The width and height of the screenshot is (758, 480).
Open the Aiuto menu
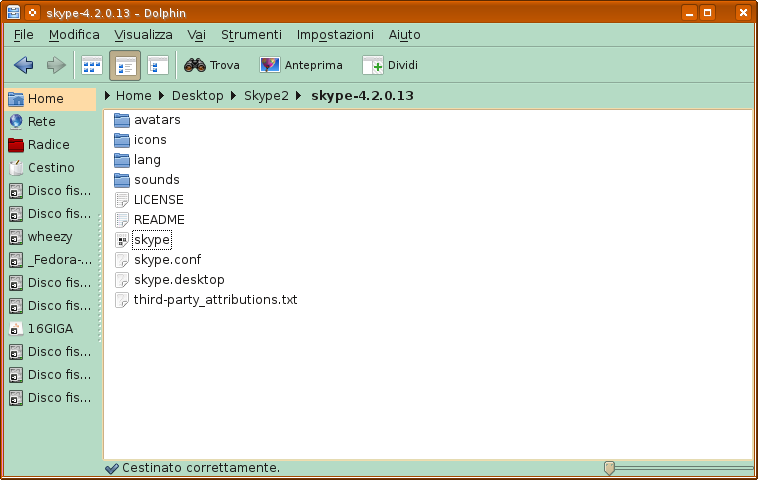(x=405, y=35)
